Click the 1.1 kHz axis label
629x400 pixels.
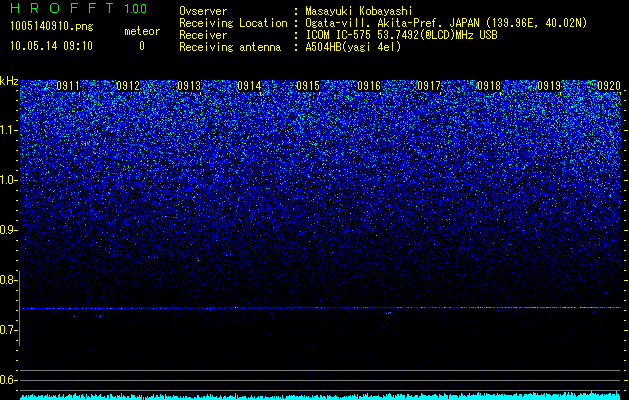(x=9, y=130)
